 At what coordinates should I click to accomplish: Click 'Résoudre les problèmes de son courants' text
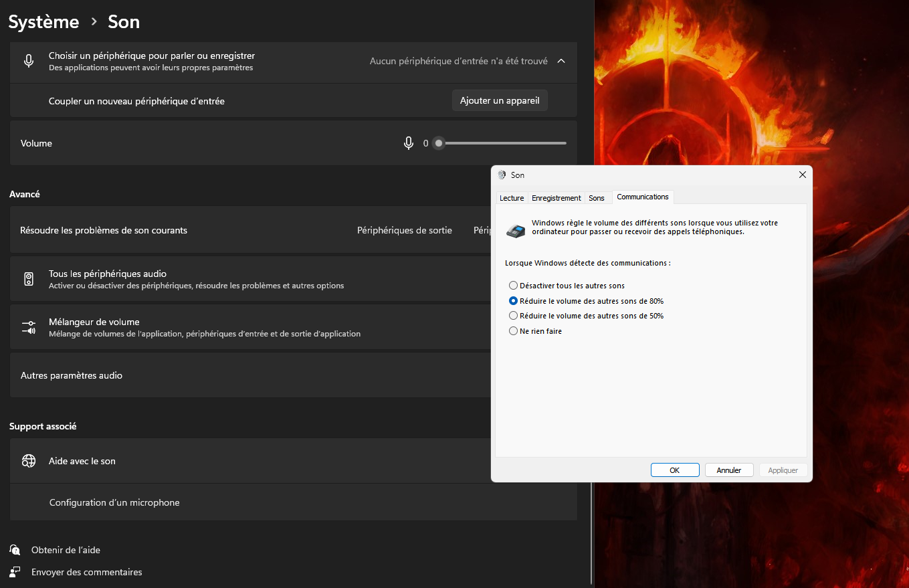click(x=104, y=230)
